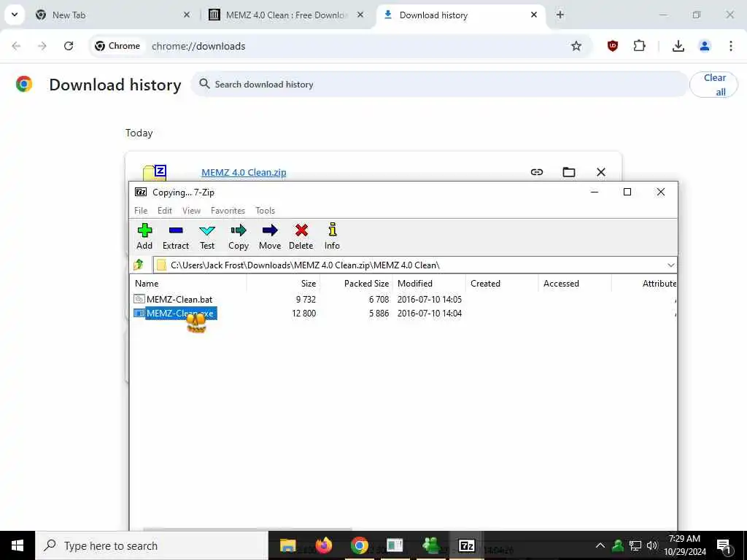The height and width of the screenshot is (560, 747).
Task: Click the Extract button in 7-Zip
Action: click(175, 236)
